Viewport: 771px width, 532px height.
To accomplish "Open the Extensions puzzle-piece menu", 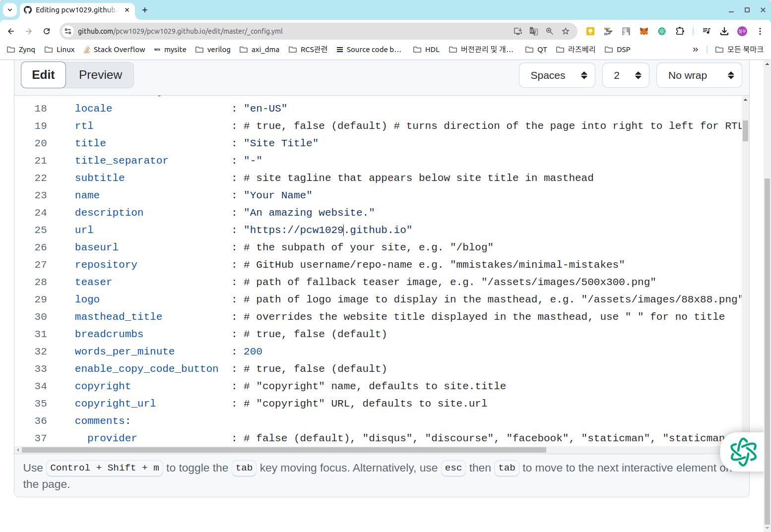I will click(x=680, y=31).
